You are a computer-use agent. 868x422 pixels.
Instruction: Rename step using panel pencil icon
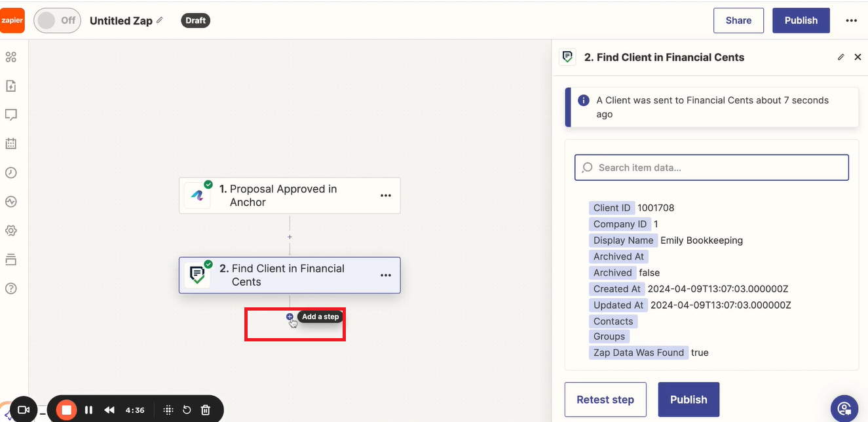[x=841, y=57]
